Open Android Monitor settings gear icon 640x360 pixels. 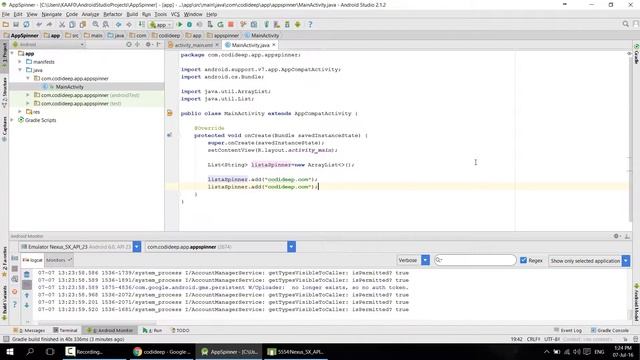[617, 236]
